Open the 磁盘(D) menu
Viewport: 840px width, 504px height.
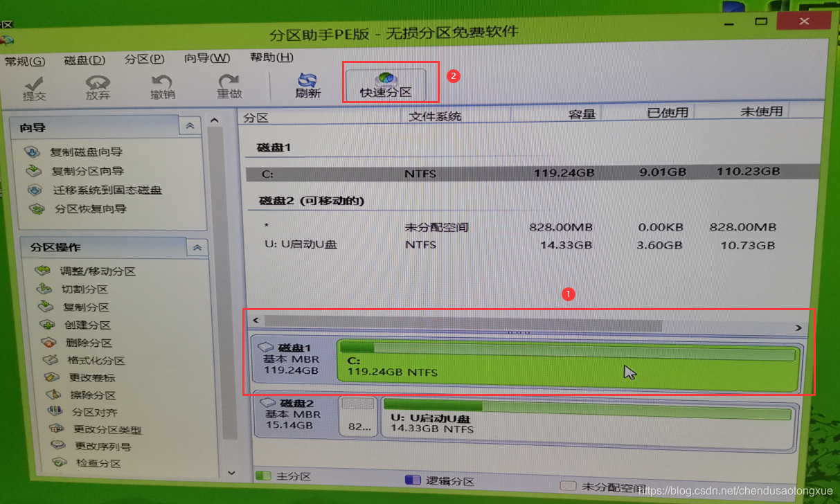(84, 60)
